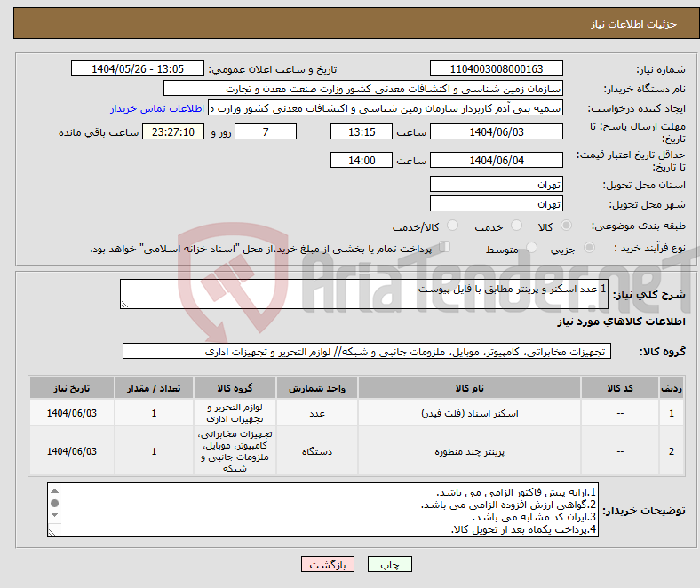Click the delivery province تهران field
This screenshot has height=588, width=700.
tap(496, 184)
